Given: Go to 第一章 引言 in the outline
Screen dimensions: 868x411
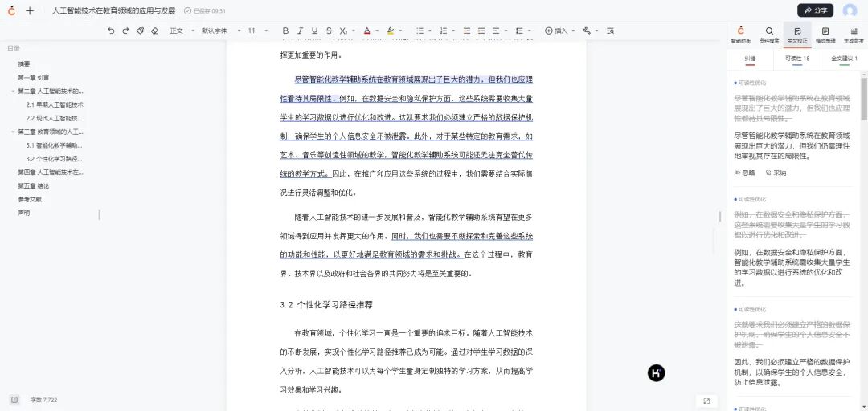Looking at the screenshot, I should tap(33, 77).
